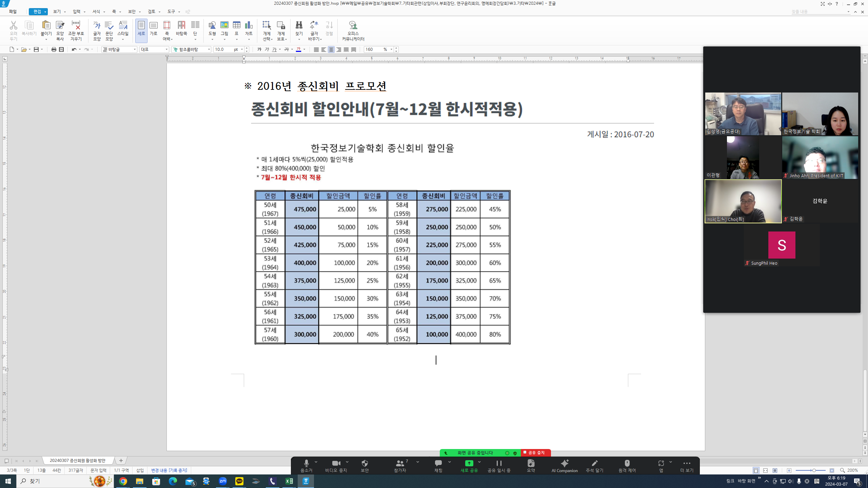Open Character Shape (글자 모양) dialog icon

tap(97, 25)
